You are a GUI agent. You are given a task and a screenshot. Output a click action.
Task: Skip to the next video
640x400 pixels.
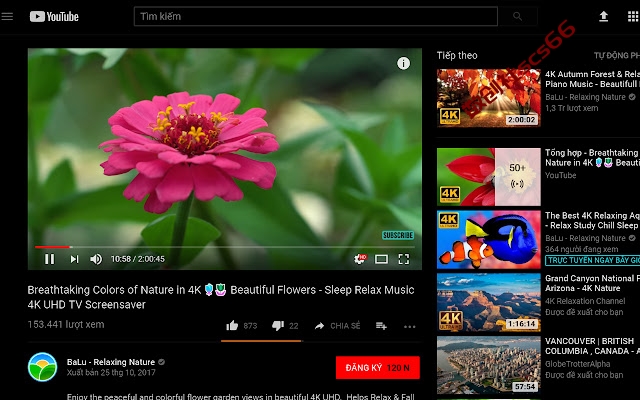tap(74, 259)
